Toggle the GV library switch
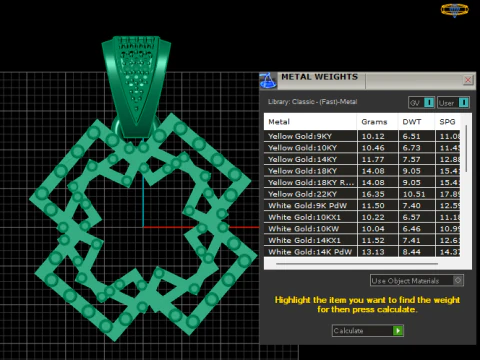Image resolution: width=480 pixels, height=360 pixels. 421,103
